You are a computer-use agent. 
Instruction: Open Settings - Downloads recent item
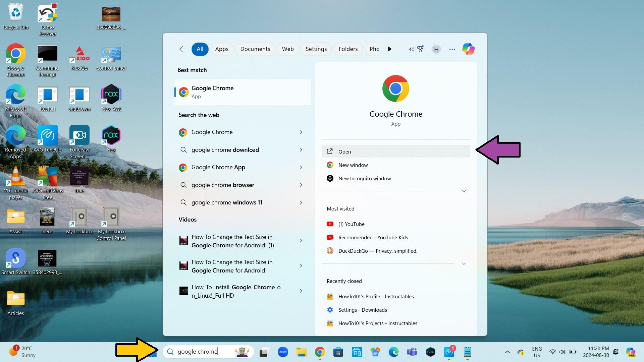click(396, 310)
